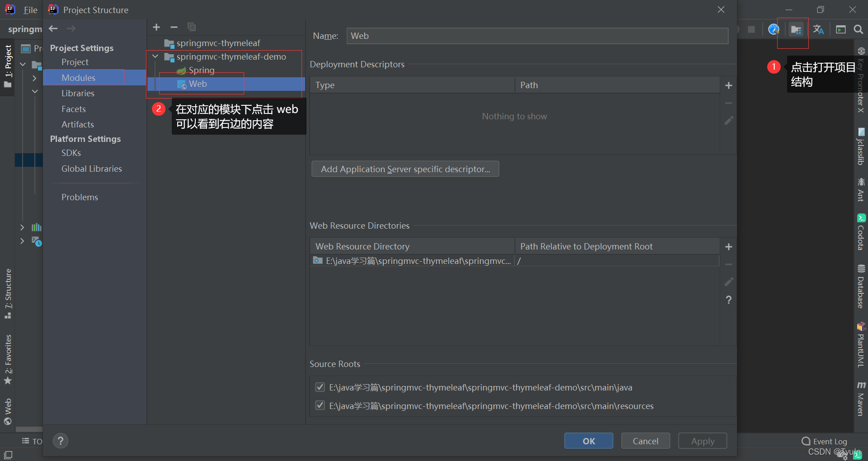The width and height of the screenshot is (868, 461).
Task: Click the Translate toolbar icon
Action: 818,30
